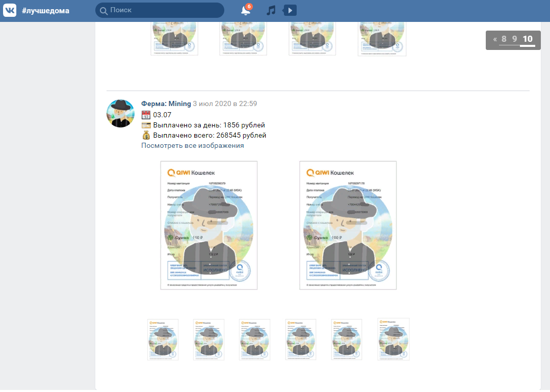The height and width of the screenshot is (392, 550).
Task: Open the #лучшедома hashtag link
Action: [x=45, y=11]
